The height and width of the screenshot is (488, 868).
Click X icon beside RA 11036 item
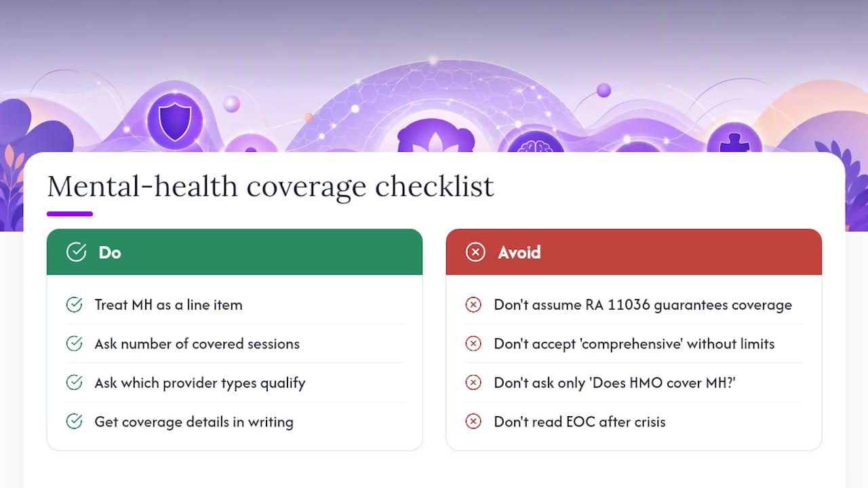tap(473, 305)
